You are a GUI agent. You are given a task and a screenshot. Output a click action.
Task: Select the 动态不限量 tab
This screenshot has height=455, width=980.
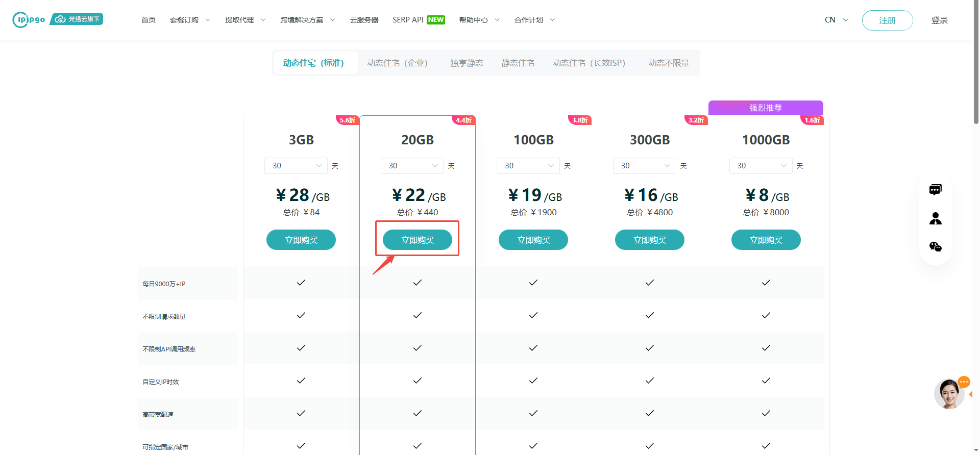coord(668,63)
